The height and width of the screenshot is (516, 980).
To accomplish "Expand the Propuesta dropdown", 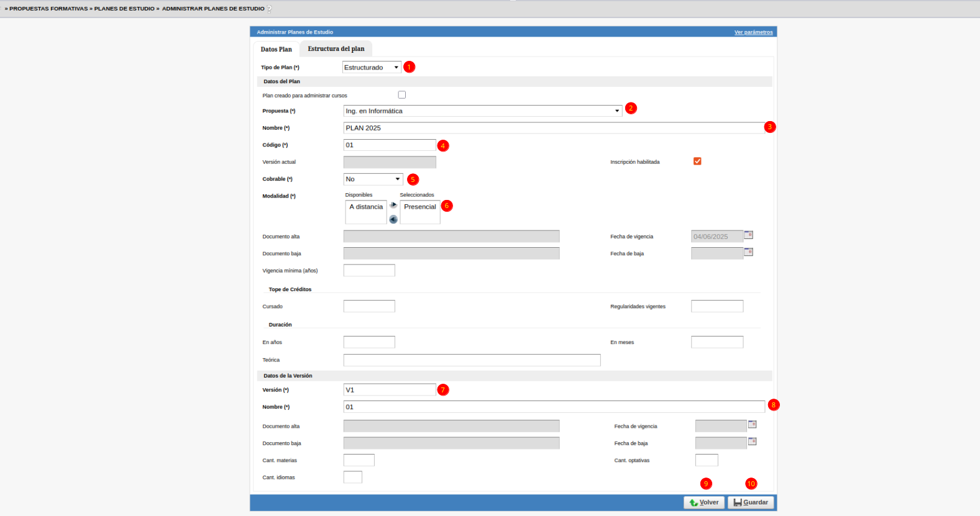I will 482,111.
